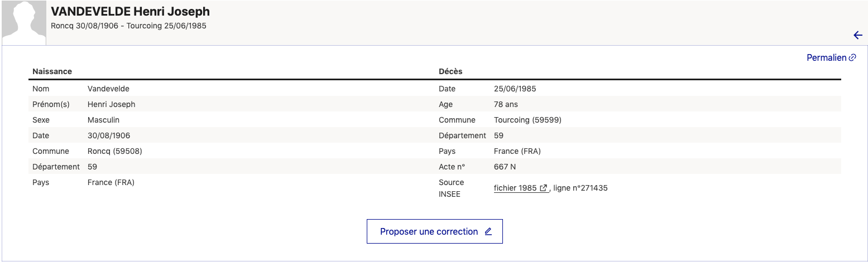Viewport: 868px width, 262px height.
Task: Click the death date 25/06/1985 value
Action: click(515, 89)
